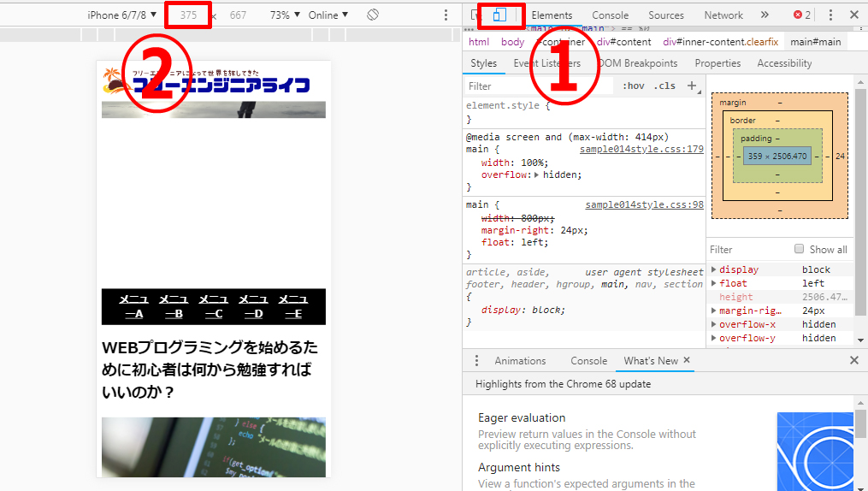Open the Customize DevTools three-dot menu

click(830, 15)
